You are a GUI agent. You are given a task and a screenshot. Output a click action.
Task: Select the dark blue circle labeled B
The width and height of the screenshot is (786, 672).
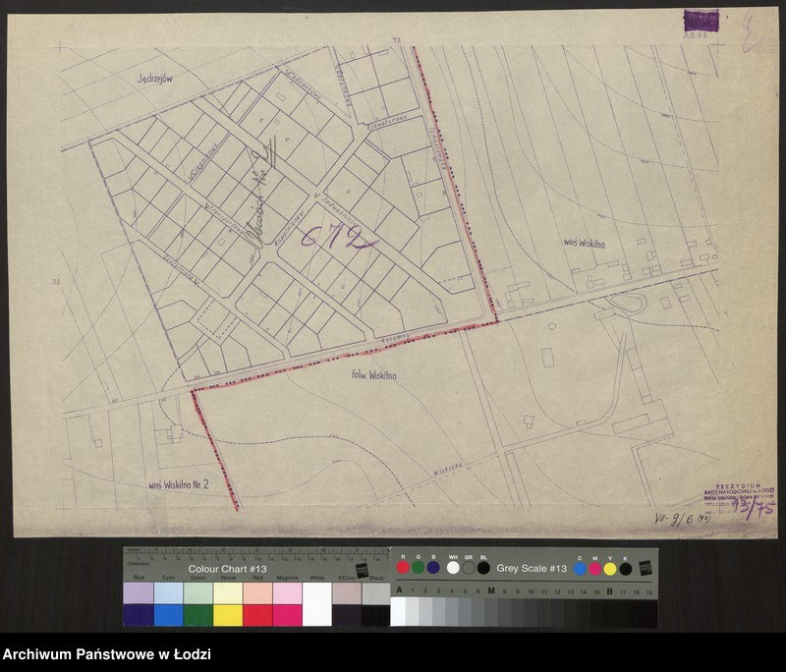[433, 568]
